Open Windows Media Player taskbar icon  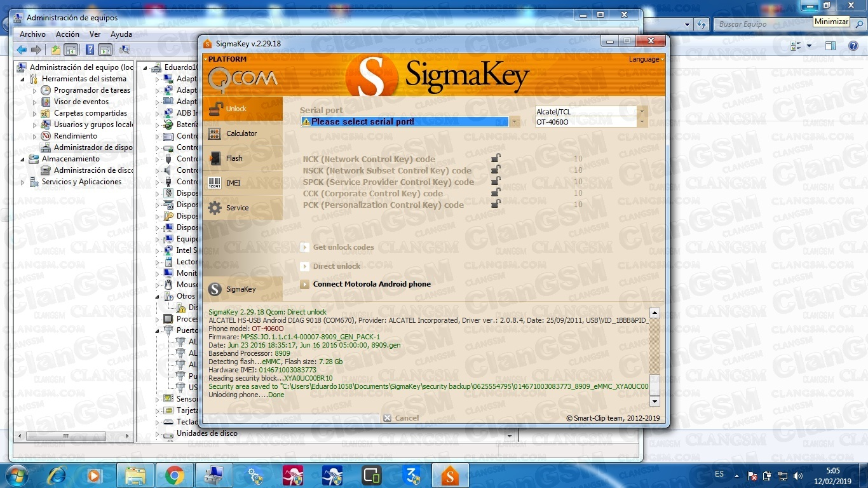point(93,475)
